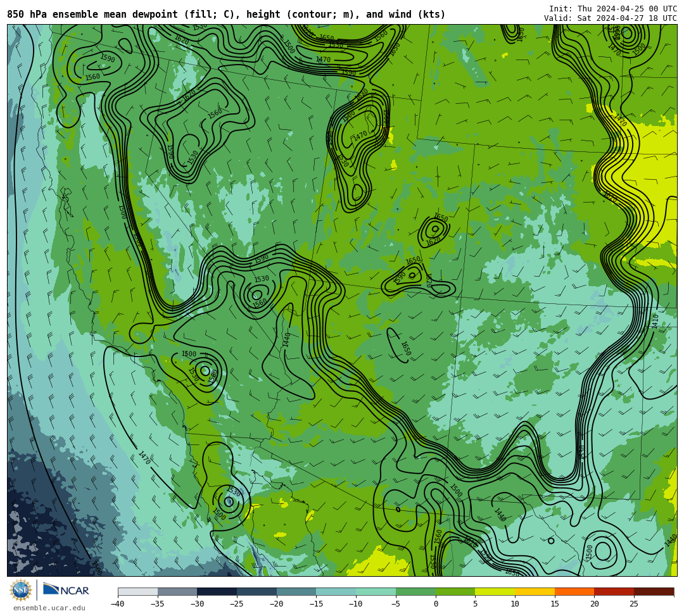The image size is (684, 616).
Task: Click the 10 to 15 amber color swatch
Action: [535, 591]
